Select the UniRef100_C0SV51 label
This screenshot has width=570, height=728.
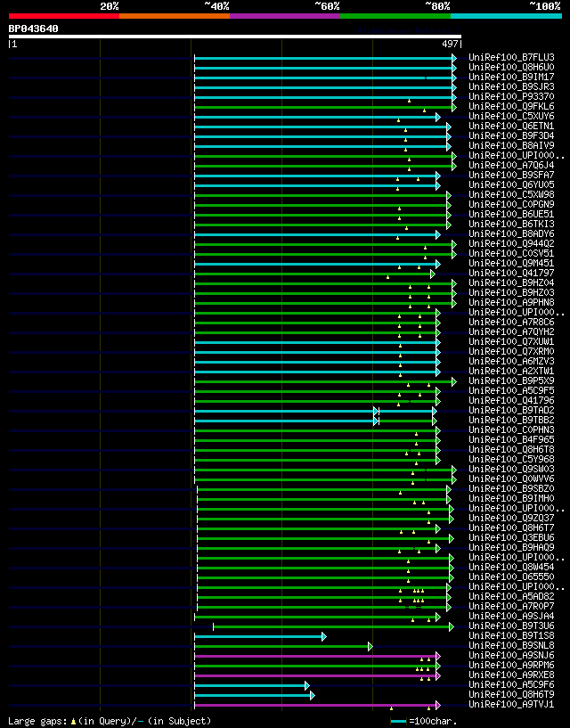pyautogui.click(x=511, y=253)
